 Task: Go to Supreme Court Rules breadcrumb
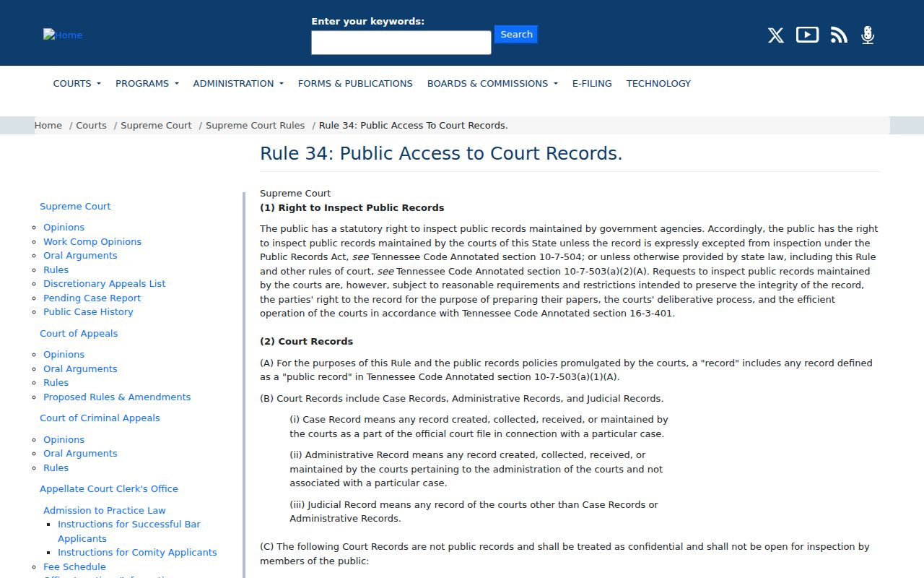[255, 125]
